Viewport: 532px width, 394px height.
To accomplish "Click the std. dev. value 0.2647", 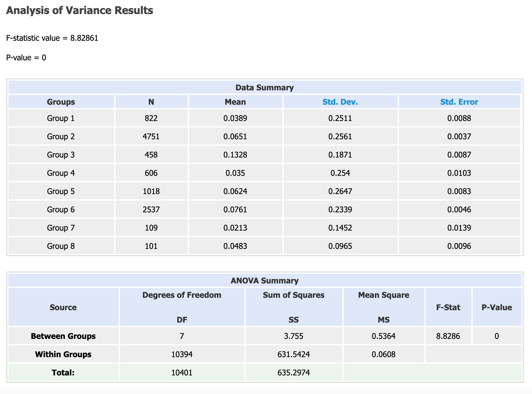I will point(340,191).
